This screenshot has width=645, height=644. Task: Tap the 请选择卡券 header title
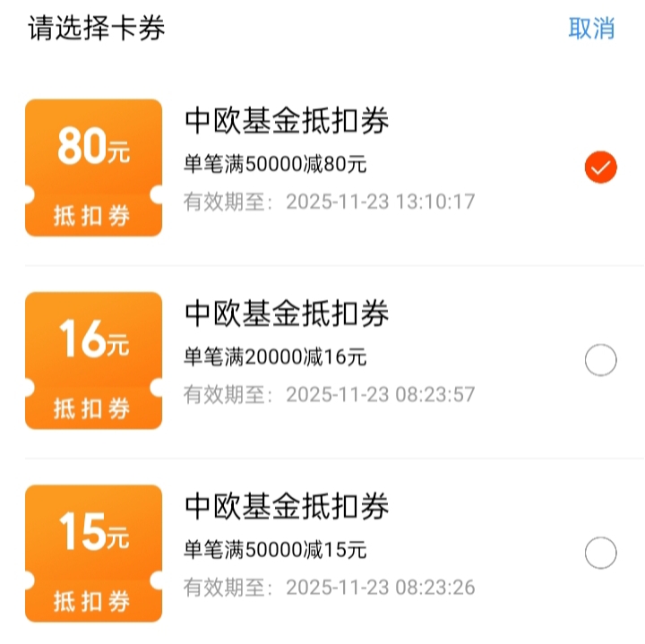pyautogui.click(x=97, y=29)
